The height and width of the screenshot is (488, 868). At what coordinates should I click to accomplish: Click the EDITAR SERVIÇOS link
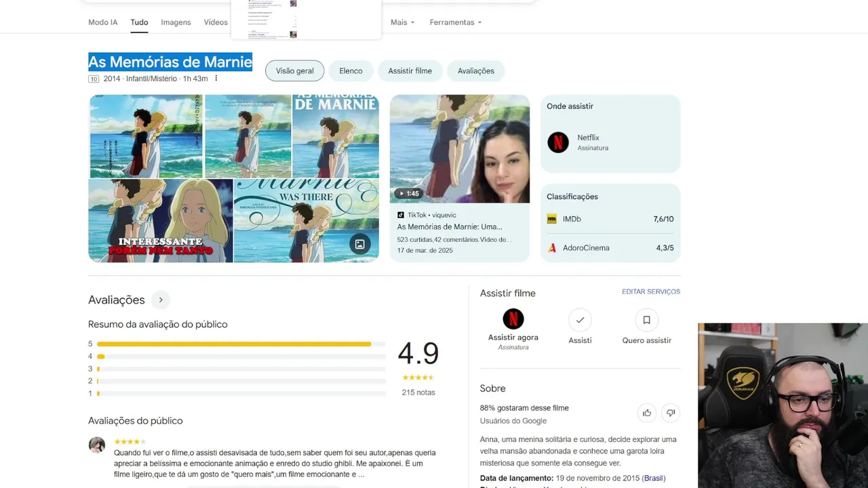coord(651,291)
